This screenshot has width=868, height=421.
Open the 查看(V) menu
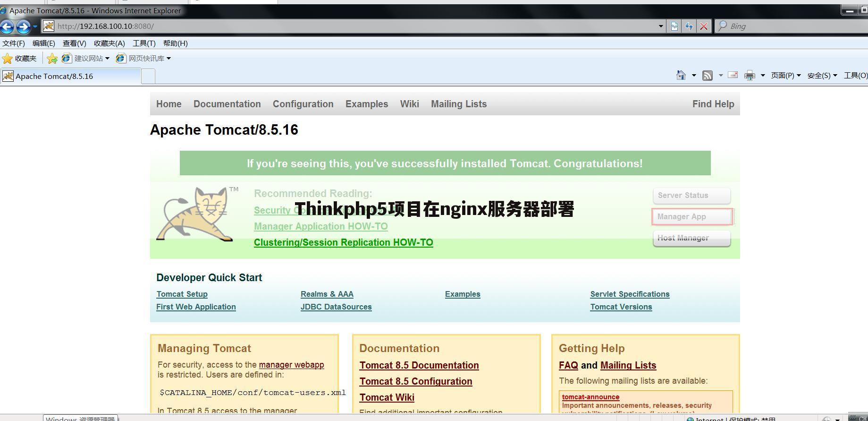coord(74,43)
